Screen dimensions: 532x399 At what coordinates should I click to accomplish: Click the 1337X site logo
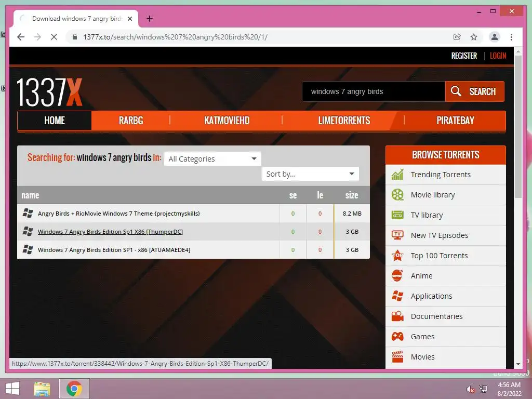pyautogui.click(x=49, y=92)
